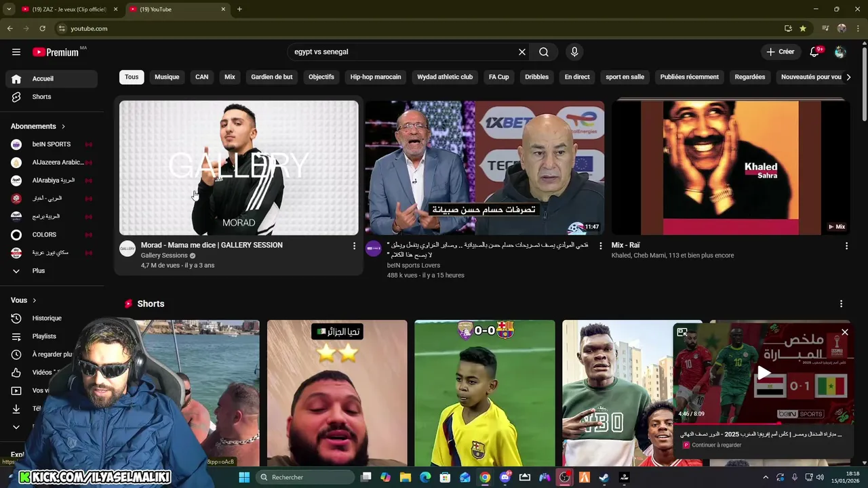Viewport: 868px width, 488px height.
Task: Select the Musique filter chip
Action: pyautogui.click(x=167, y=77)
